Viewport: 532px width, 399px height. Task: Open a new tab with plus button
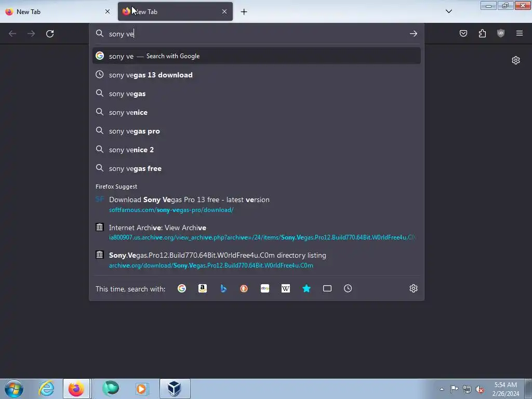tap(244, 12)
